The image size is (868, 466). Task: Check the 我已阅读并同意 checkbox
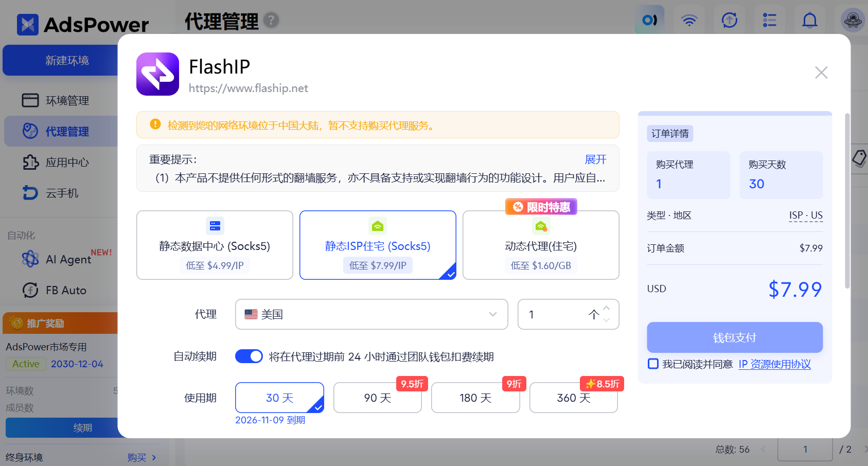(x=653, y=364)
